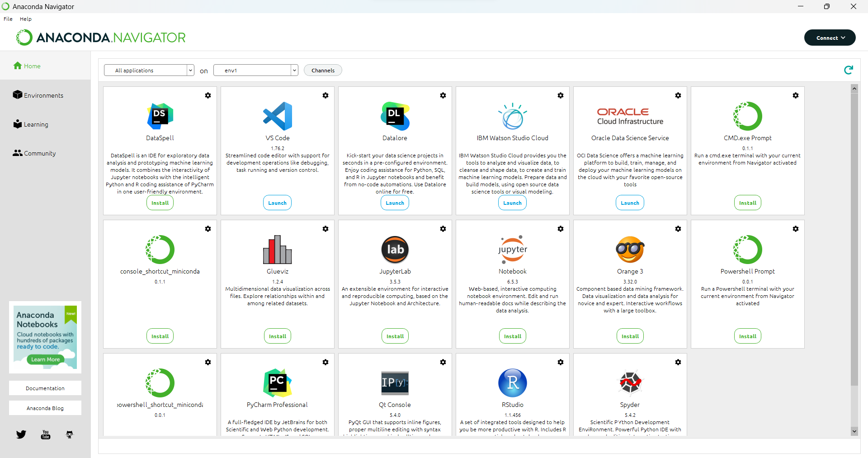Open settings gear on VS Code card

tap(325, 95)
